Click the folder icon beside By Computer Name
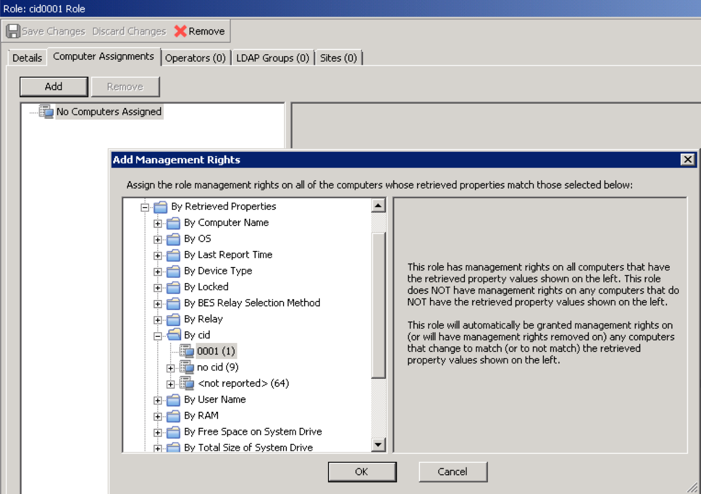The width and height of the screenshot is (701, 494). tap(173, 223)
